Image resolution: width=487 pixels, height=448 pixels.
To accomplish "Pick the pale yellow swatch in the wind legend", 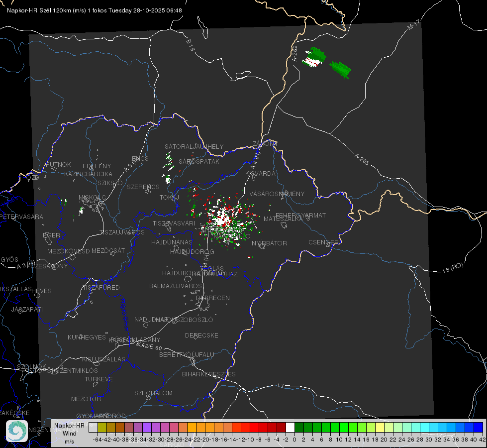I will (x=380, y=428).
